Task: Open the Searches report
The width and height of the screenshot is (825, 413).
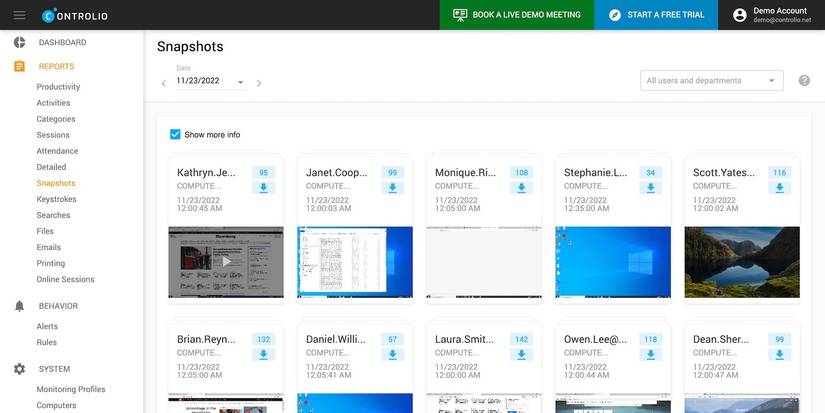Action: coord(53,215)
